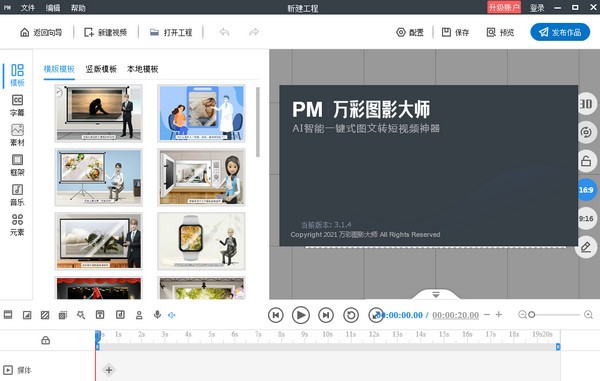600x381 pixels.
Task: Click 新建视频 to create new video
Action: [105, 33]
